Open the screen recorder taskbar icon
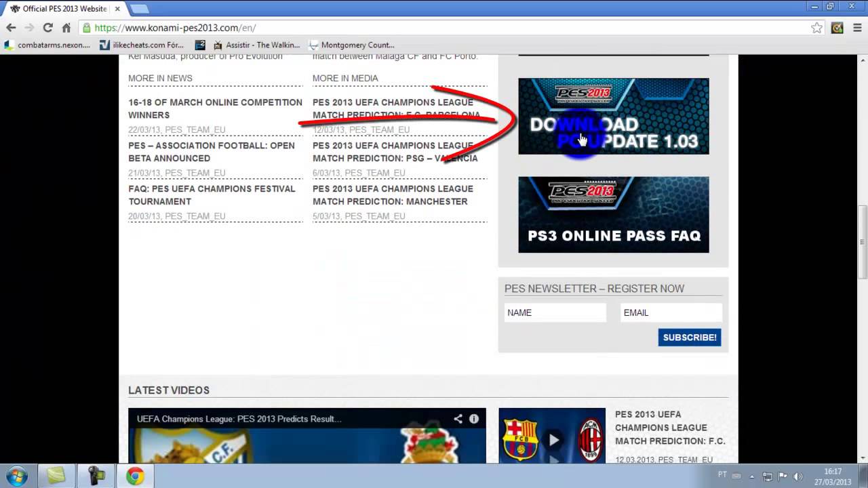 coord(96,476)
